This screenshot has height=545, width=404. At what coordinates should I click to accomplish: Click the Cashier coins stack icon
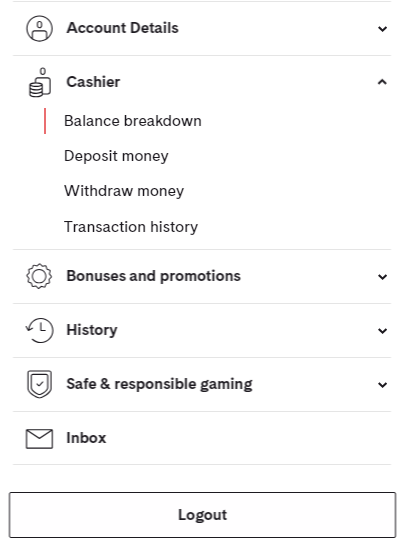tap(40, 82)
